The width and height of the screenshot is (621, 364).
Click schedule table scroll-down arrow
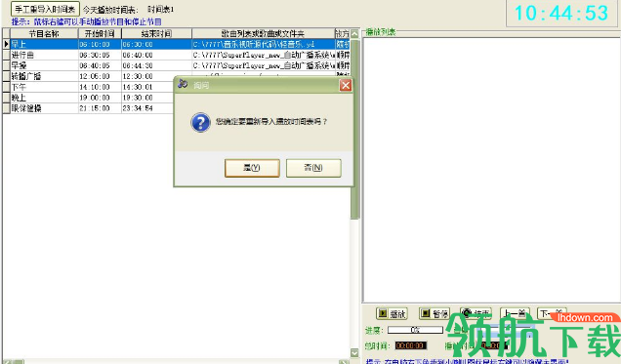coord(354,352)
